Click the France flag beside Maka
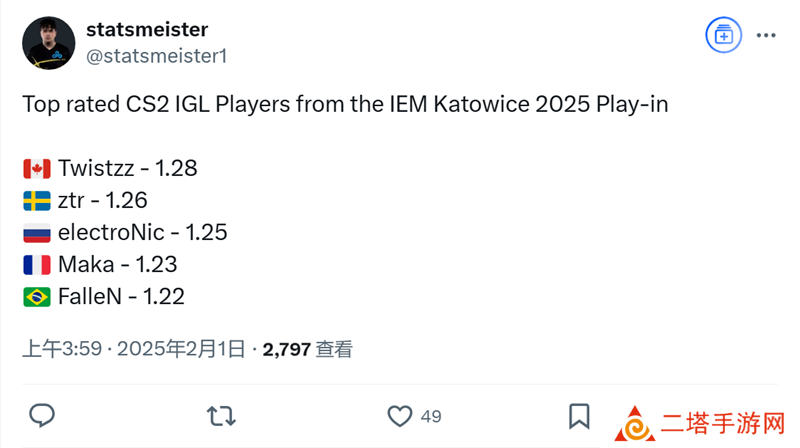Screen dimensions: 800x448 pyautogui.click(x=37, y=265)
